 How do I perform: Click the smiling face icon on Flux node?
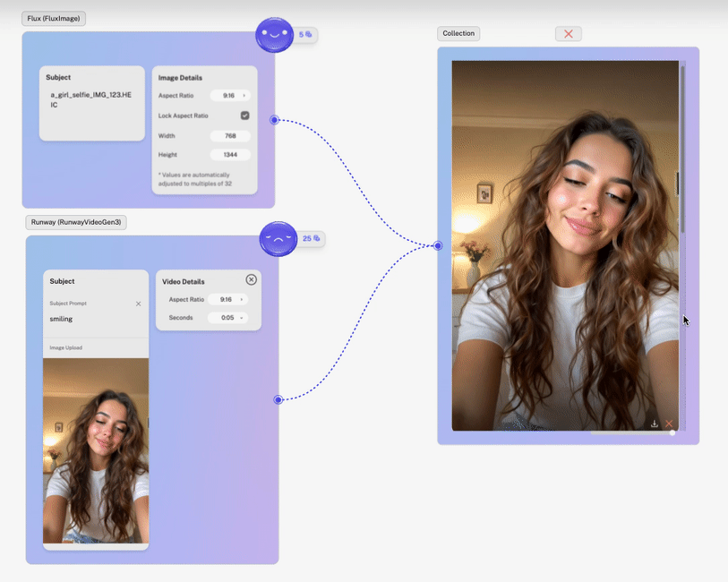(274, 35)
